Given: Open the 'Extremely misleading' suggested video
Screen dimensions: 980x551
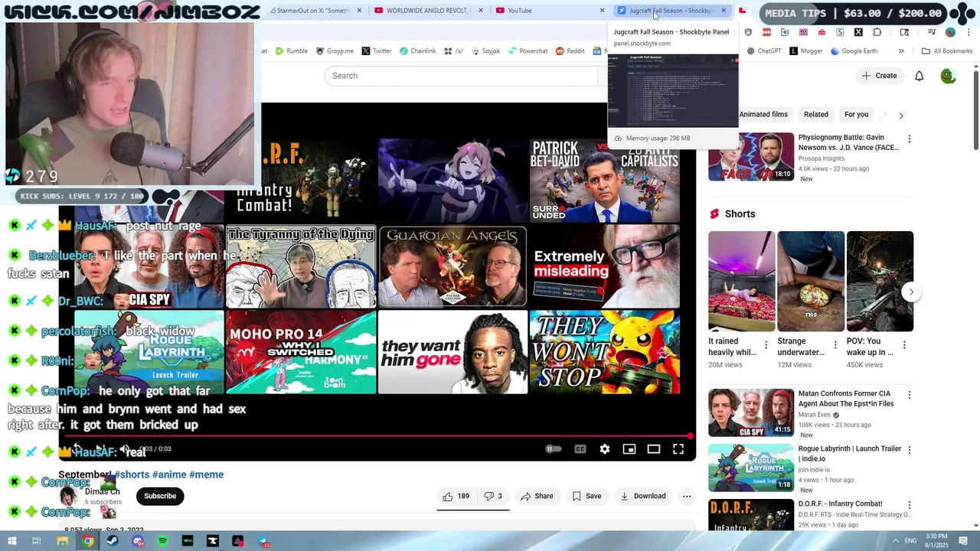Looking at the screenshot, I should point(605,266).
